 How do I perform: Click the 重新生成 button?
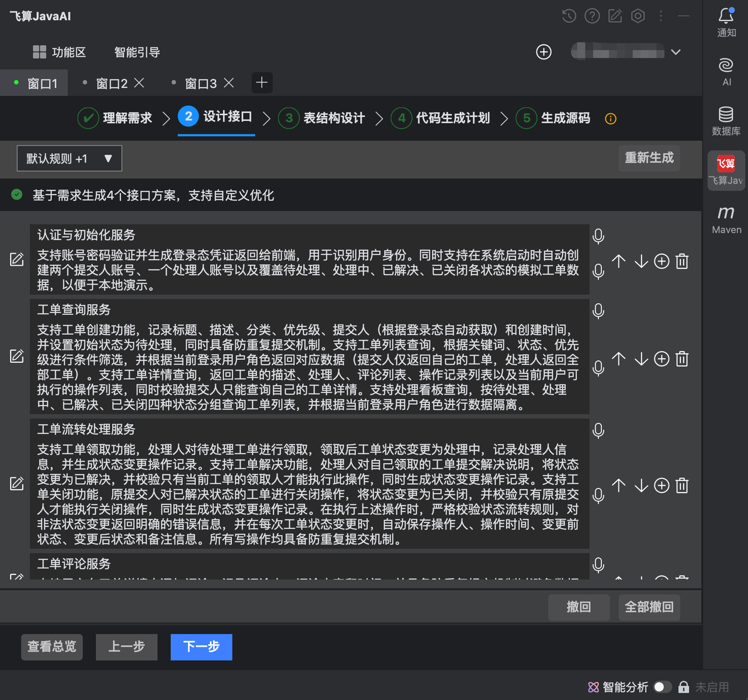tap(649, 158)
